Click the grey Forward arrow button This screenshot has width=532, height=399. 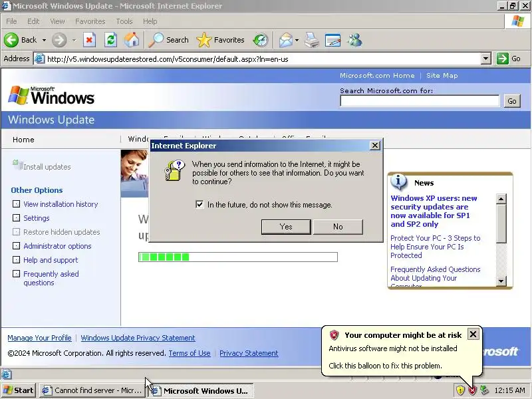coord(59,40)
